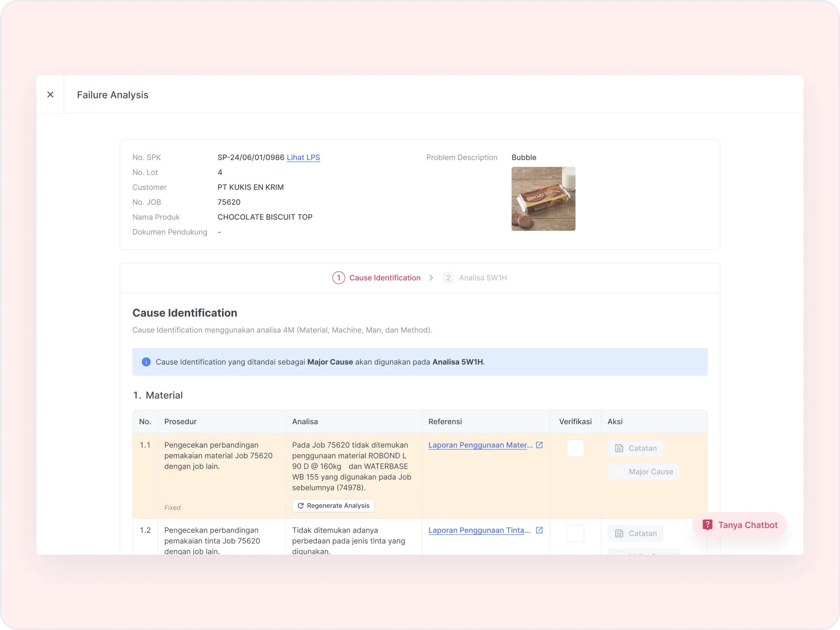Close the Failure Analysis panel
Viewport: 840px width, 630px height.
(x=50, y=94)
